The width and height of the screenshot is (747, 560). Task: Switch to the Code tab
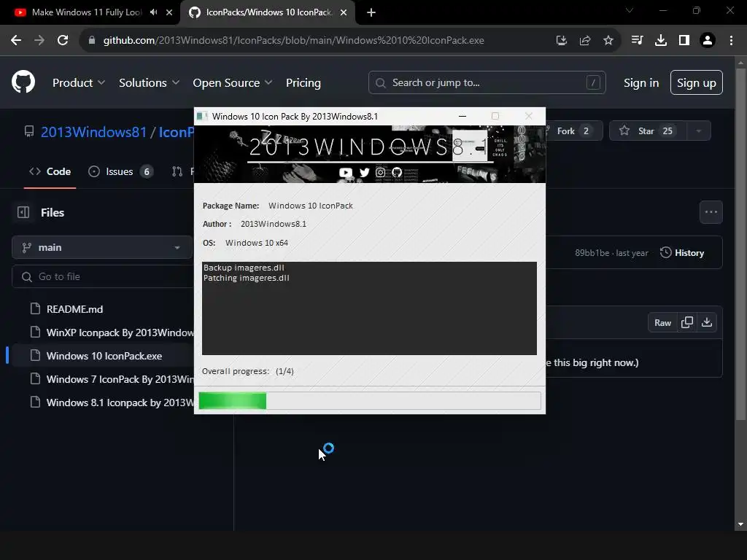50,171
